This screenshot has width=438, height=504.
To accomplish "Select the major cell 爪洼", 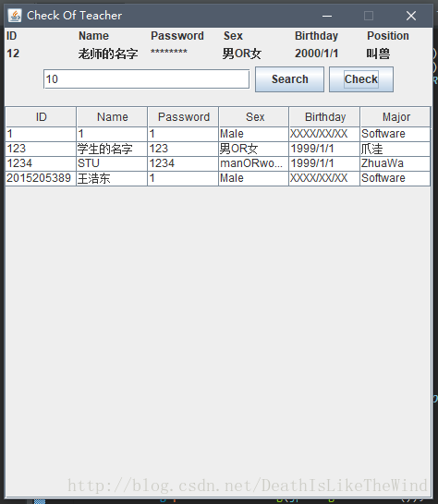I will [395, 149].
